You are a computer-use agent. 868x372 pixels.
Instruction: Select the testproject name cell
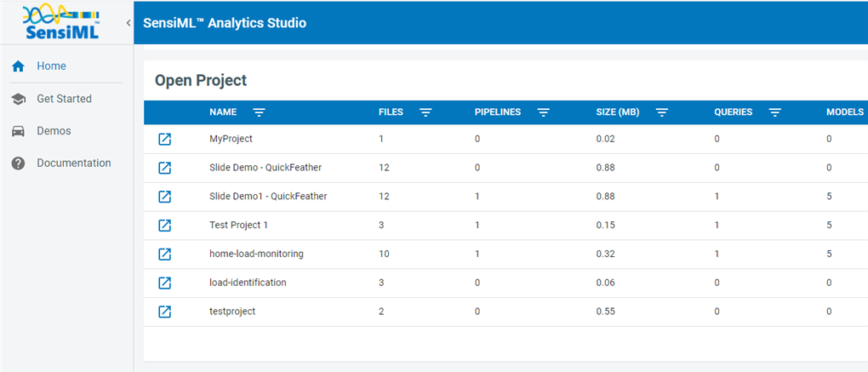click(232, 312)
